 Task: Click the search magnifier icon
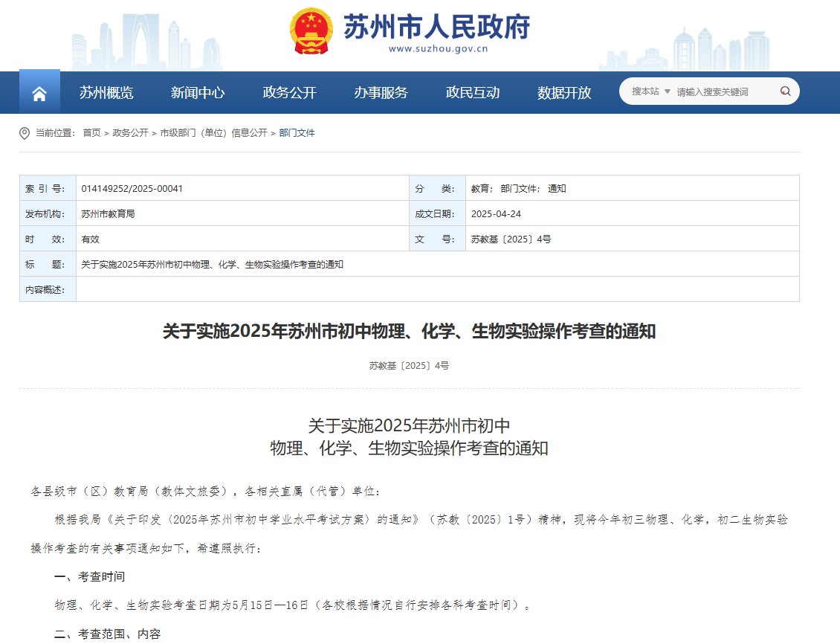pos(785,91)
